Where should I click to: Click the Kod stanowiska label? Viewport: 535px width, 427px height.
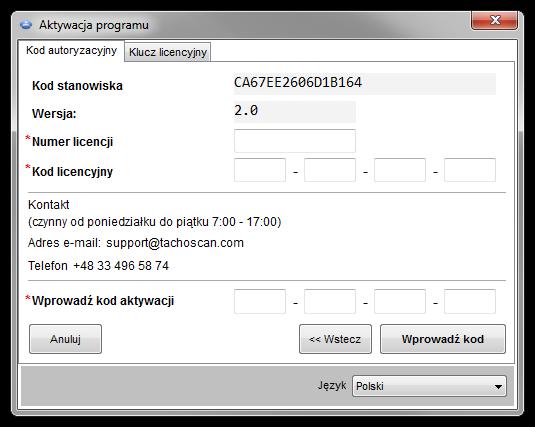(77, 86)
